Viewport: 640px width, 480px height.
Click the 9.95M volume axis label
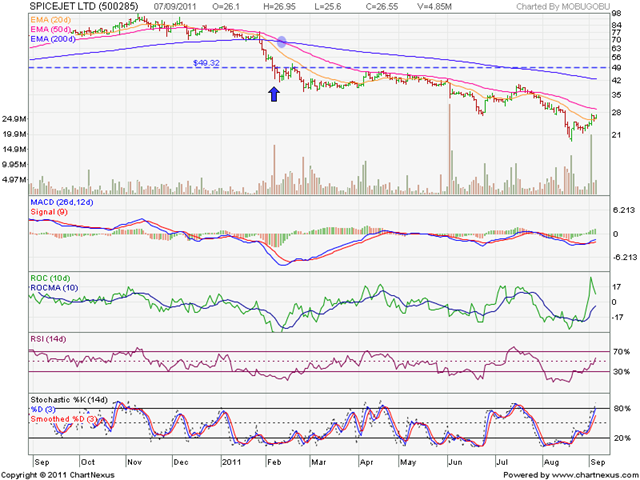(13, 164)
